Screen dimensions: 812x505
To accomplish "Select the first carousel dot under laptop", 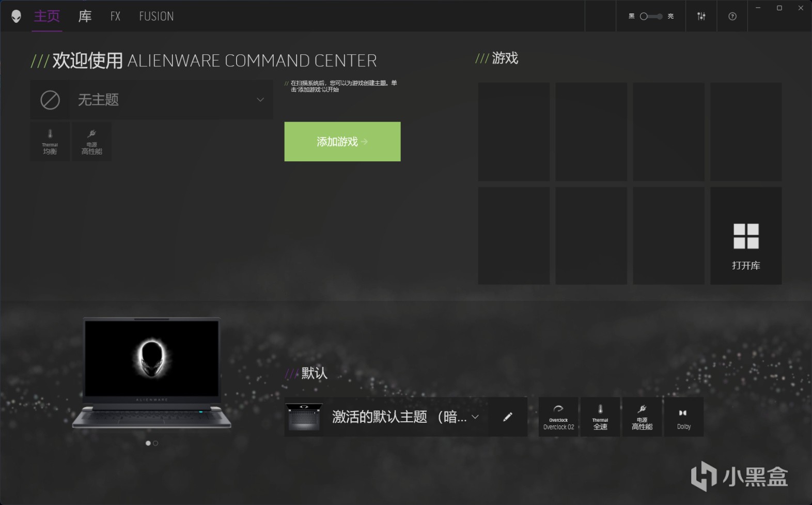I will 148,443.
